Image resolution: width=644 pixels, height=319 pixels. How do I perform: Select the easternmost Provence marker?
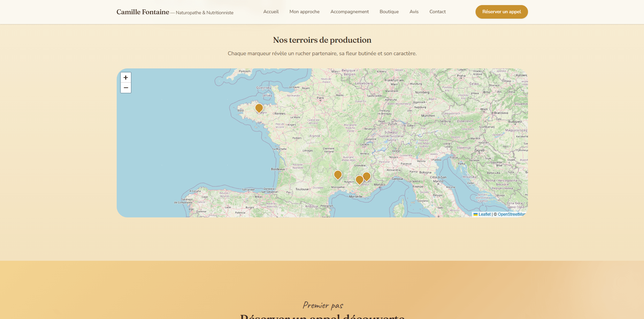point(367,177)
